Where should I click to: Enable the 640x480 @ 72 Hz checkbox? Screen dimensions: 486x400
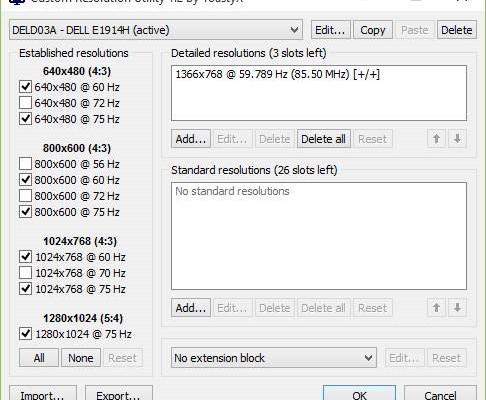coord(25,103)
